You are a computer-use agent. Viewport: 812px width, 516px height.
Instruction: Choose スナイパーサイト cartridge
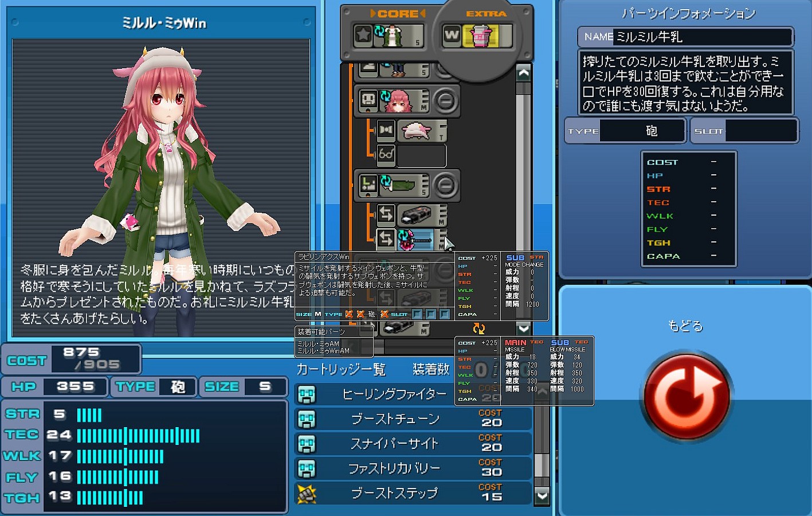coord(394,444)
